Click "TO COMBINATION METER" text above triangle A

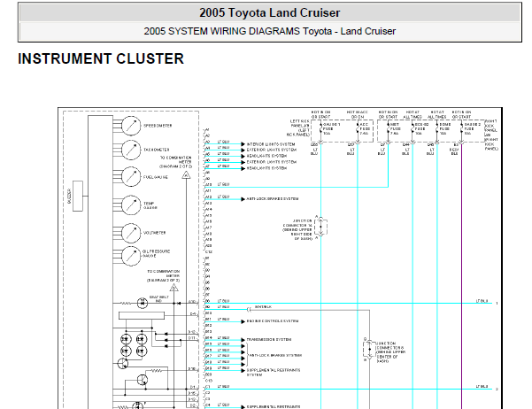pos(176,162)
